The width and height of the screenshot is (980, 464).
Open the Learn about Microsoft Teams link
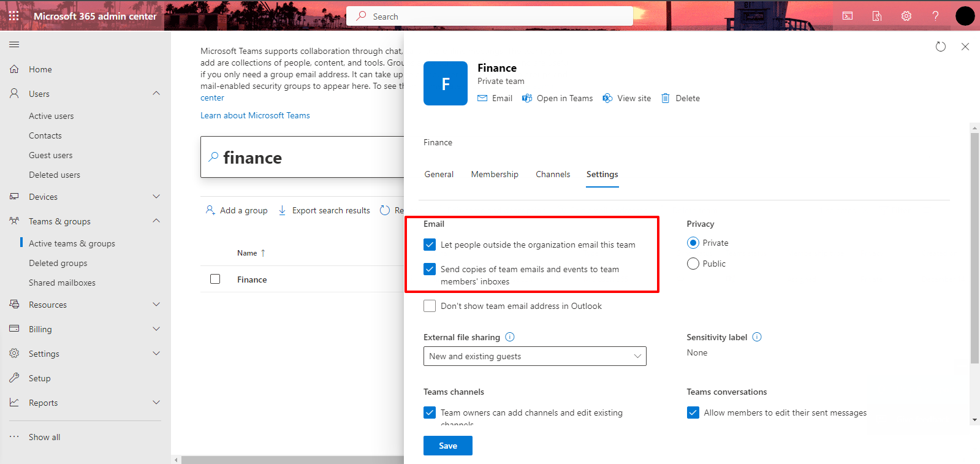[255, 115]
